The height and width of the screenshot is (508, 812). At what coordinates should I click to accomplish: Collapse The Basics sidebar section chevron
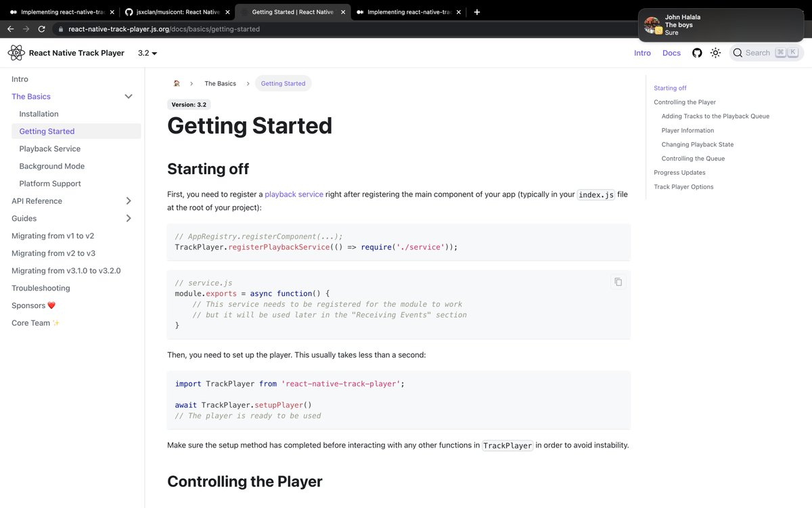point(129,97)
